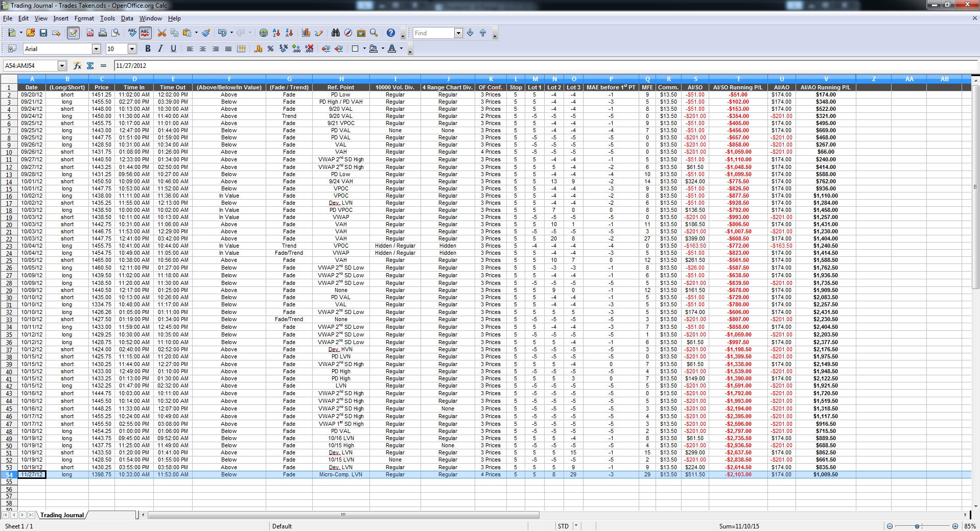Delete a decimal place
This screenshot has width=980, height=531.
(x=309, y=49)
